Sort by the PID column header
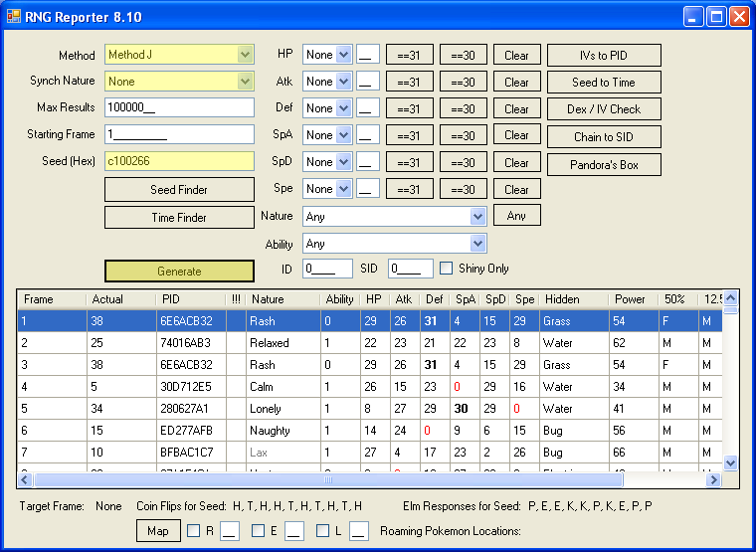The height and width of the screenshot is (552, 756). [189, 299]
